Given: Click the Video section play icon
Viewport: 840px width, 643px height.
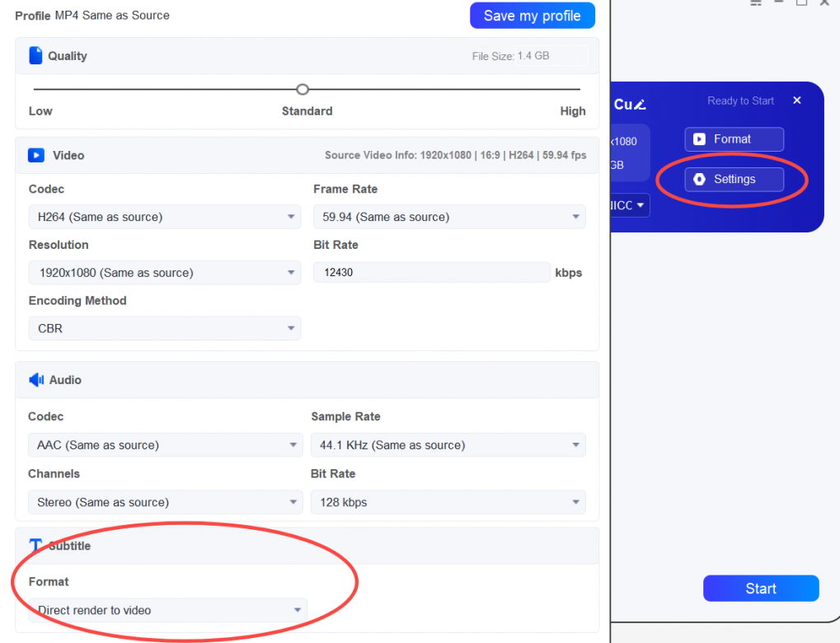Looking at the screenshot, I should 36,155.
